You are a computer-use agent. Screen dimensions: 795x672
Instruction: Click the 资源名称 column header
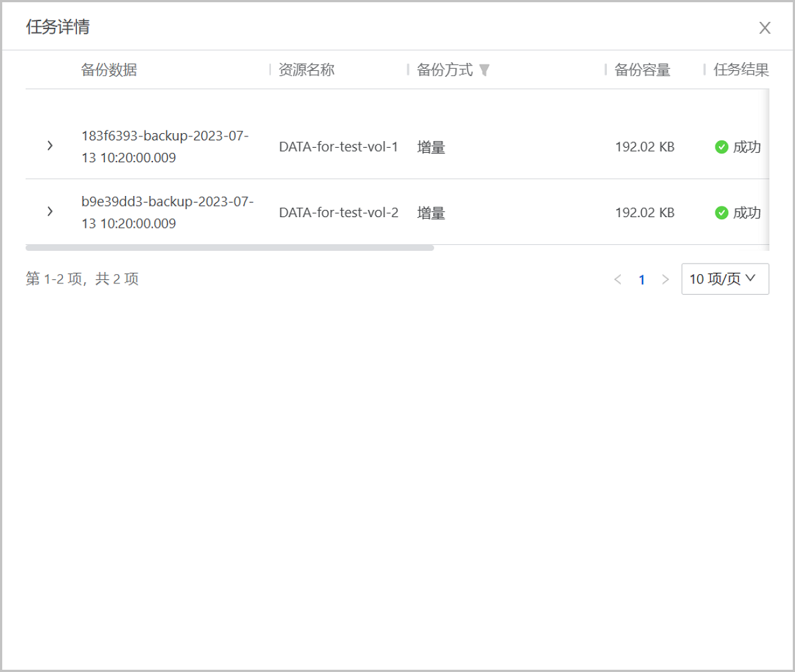[x=307, y=70]
